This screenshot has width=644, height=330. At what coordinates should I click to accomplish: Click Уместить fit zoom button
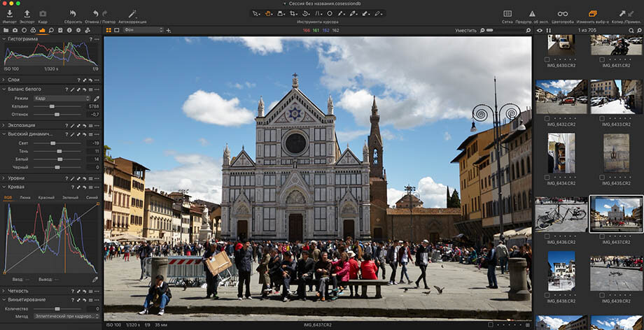point(465,30)
